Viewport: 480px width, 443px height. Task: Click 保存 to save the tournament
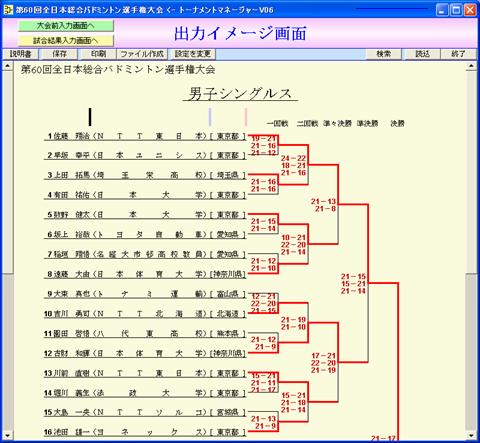[59, 54]
